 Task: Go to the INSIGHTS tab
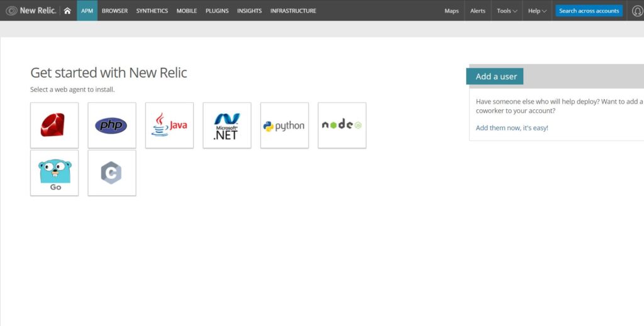point(249,11)
